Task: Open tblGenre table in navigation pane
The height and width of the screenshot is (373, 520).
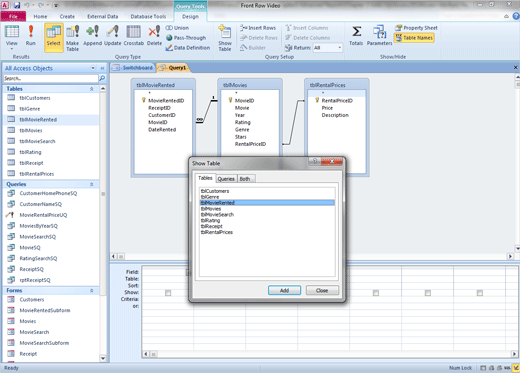Action: 30,109
